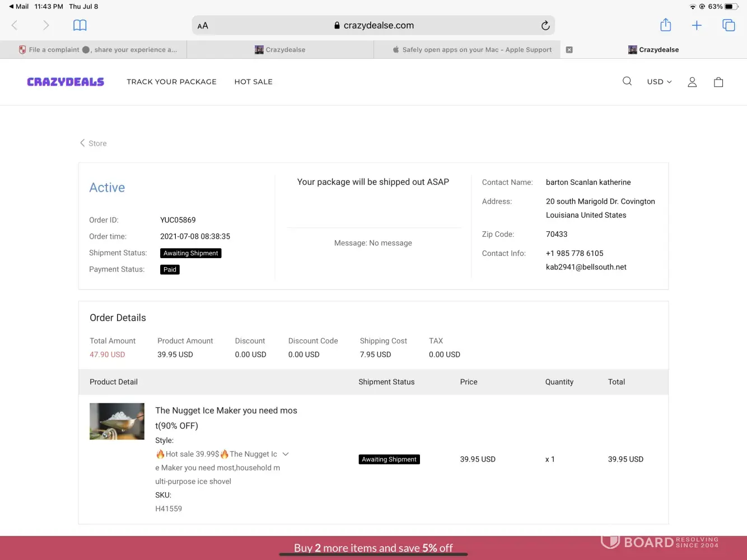Image resolution: width=747 pixels, height=560 pixels.
Task: Open the Nugget Ice Maker thumbnail
Action: point(117,421)
